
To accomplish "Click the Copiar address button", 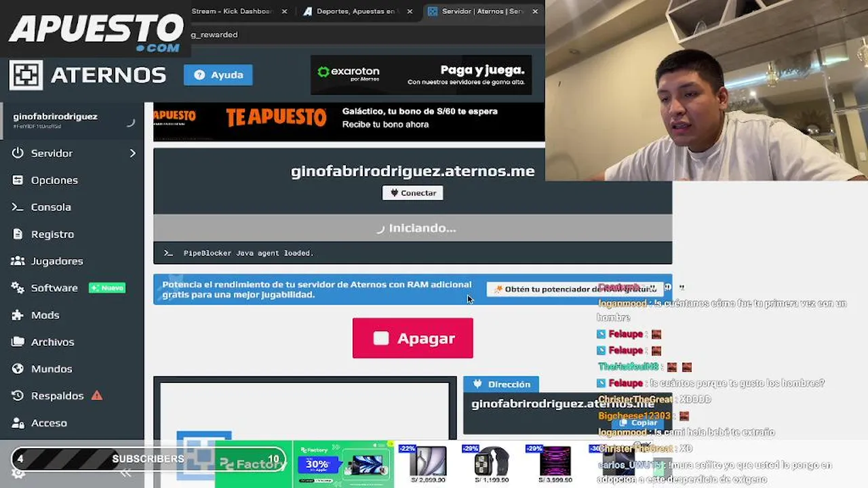I will [637, 423].
